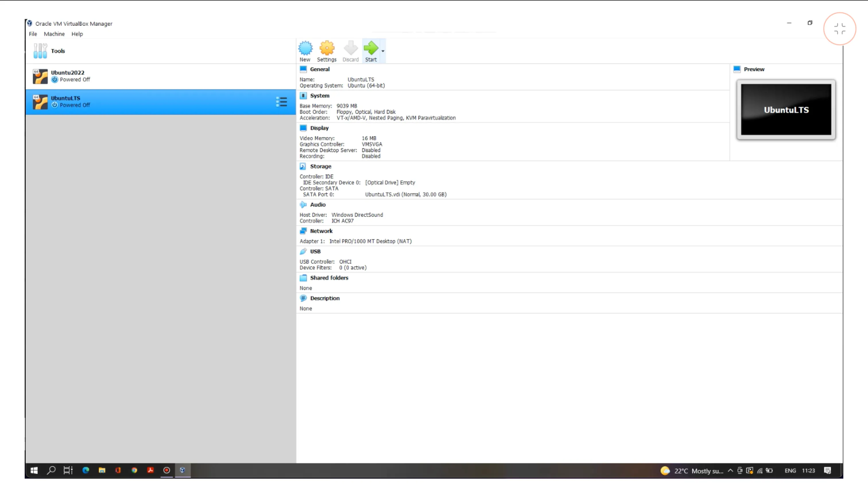The width and height of the screenshot is (868, 497).
Task: Click the USB section icon
Action: 303,251
